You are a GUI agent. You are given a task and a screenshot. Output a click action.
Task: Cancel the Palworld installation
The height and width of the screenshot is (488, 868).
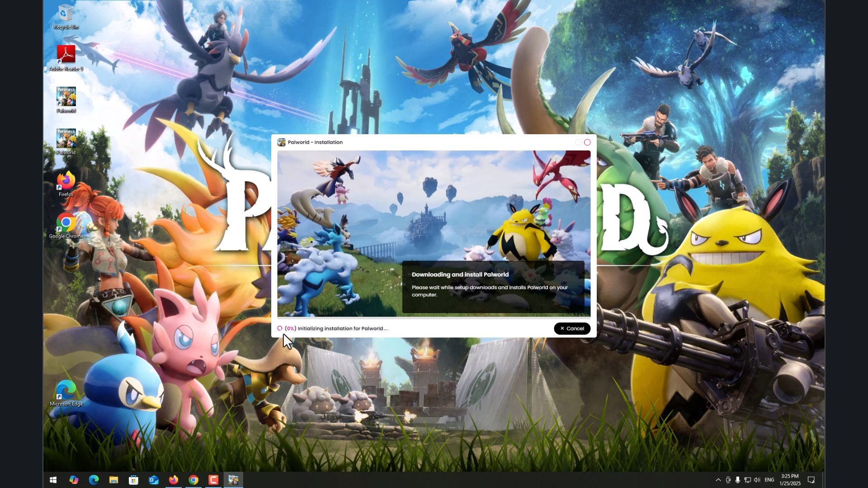coord(572,328)
